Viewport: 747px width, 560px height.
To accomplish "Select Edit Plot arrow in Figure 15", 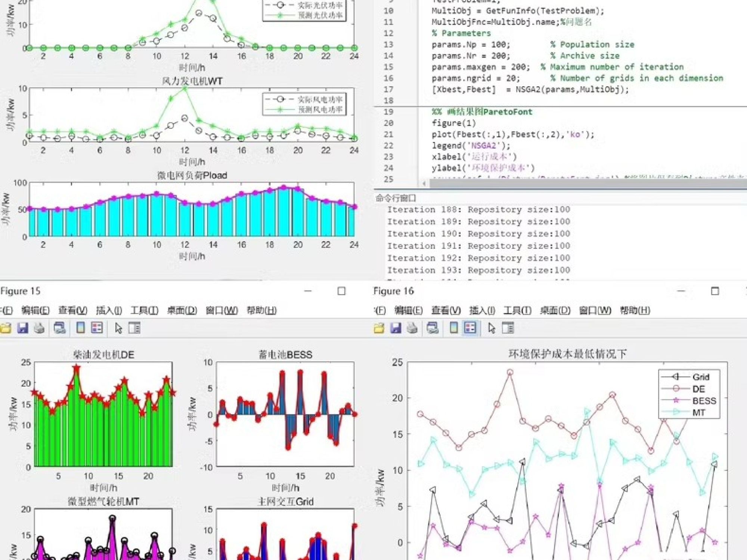I will 118,328.
